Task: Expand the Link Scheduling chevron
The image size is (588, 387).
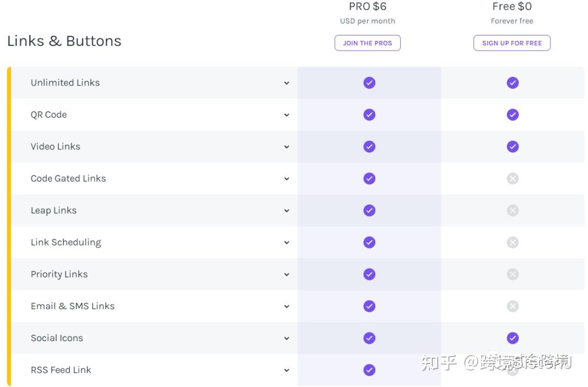Action: [286, 243]
